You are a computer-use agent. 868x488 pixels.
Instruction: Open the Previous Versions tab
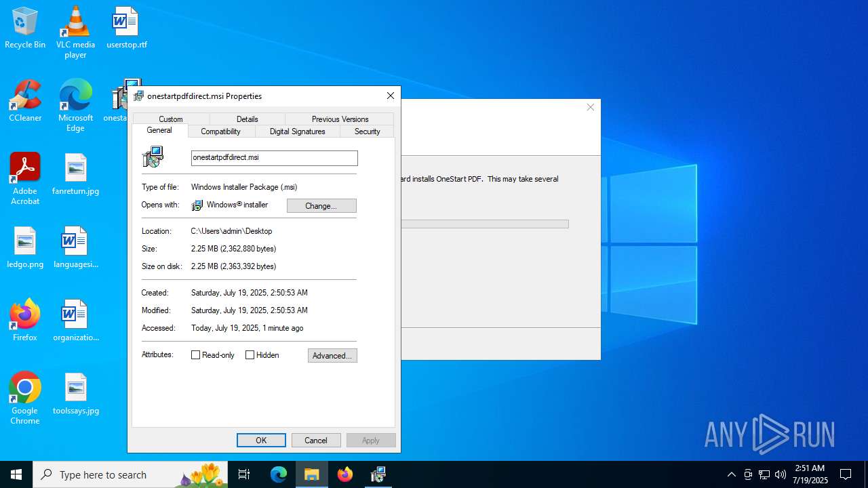click(340, 119)
